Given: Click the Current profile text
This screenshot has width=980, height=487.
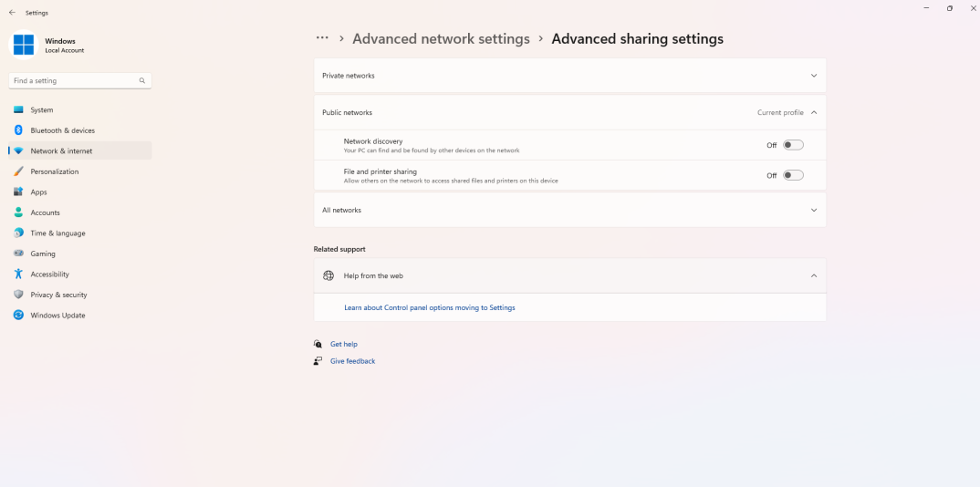Looking at the screenshot, I should 780,112.
